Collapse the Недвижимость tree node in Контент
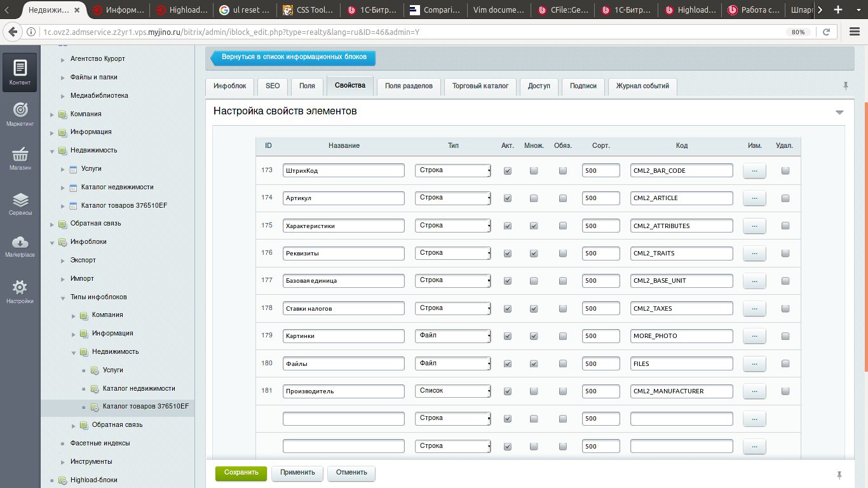This screenshot has width=868, height=488. [x=52, y=151]
